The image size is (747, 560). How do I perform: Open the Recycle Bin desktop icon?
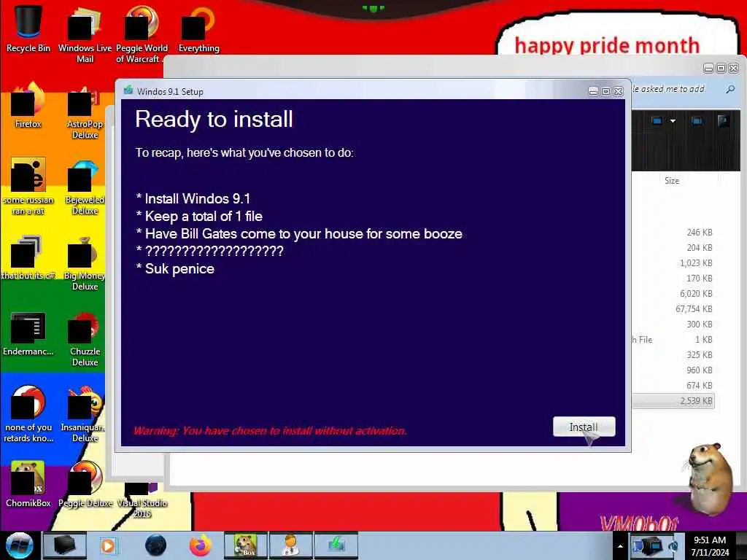click(28, 28)
